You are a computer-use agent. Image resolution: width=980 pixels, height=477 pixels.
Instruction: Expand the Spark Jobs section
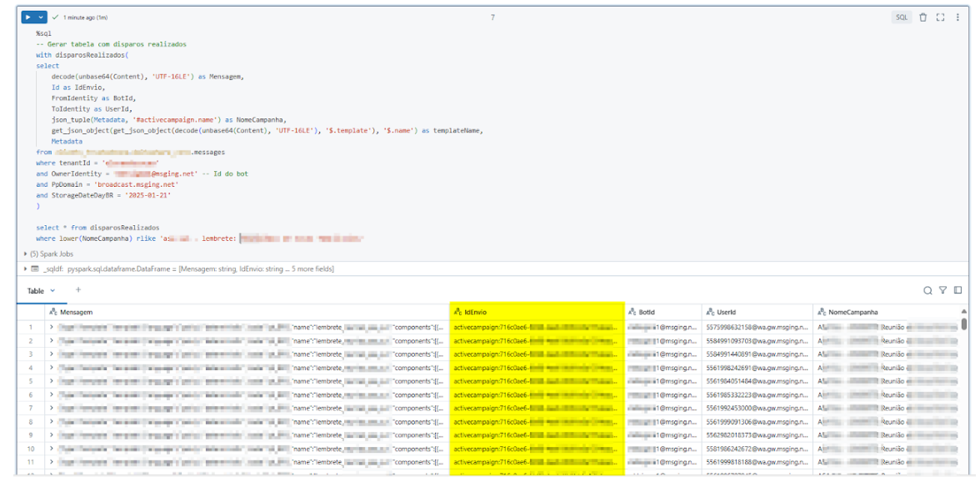click(26, 254)
